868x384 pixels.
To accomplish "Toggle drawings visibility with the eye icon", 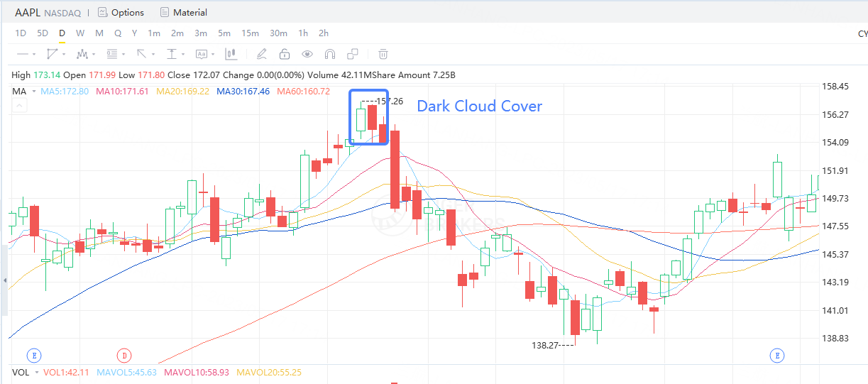I will point(307,54).
